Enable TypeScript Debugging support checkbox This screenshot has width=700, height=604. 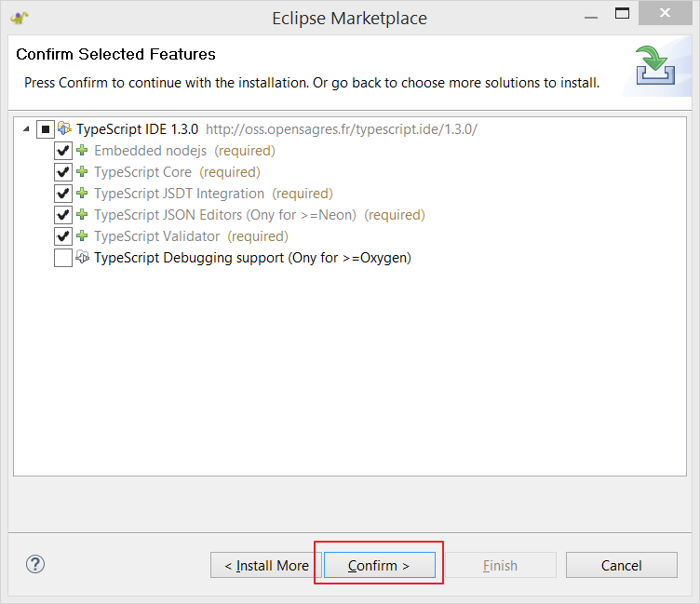point(63,258)
